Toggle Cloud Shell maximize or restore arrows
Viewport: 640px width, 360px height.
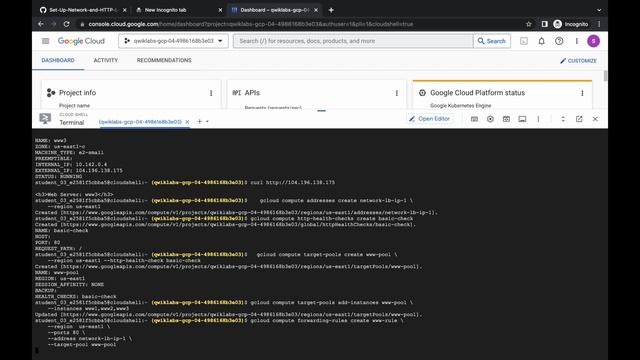pos(563,119)
